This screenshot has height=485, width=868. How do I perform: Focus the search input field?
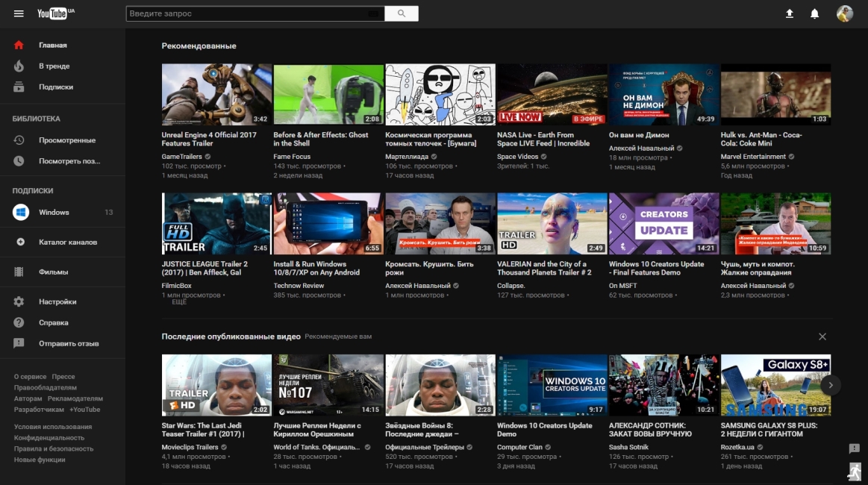point(255,13)
